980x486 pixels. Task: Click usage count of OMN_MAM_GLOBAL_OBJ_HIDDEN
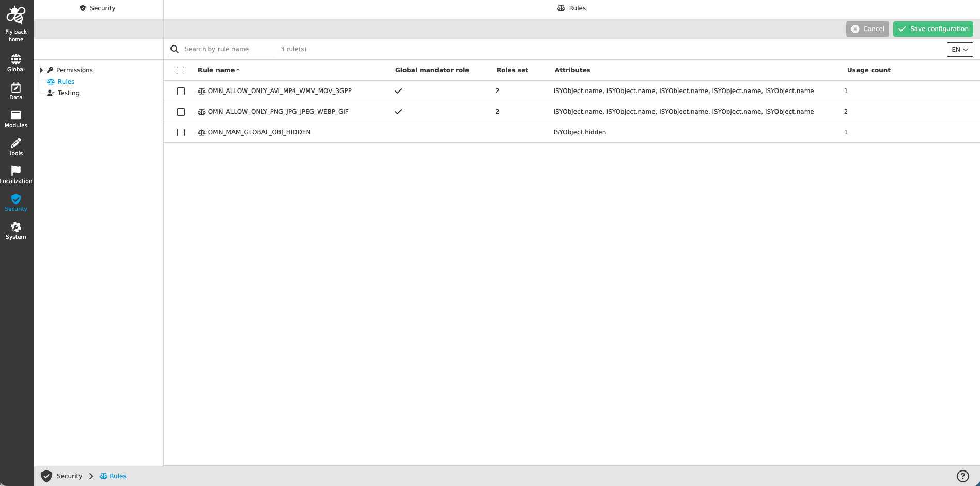click(x=846, y=132)
